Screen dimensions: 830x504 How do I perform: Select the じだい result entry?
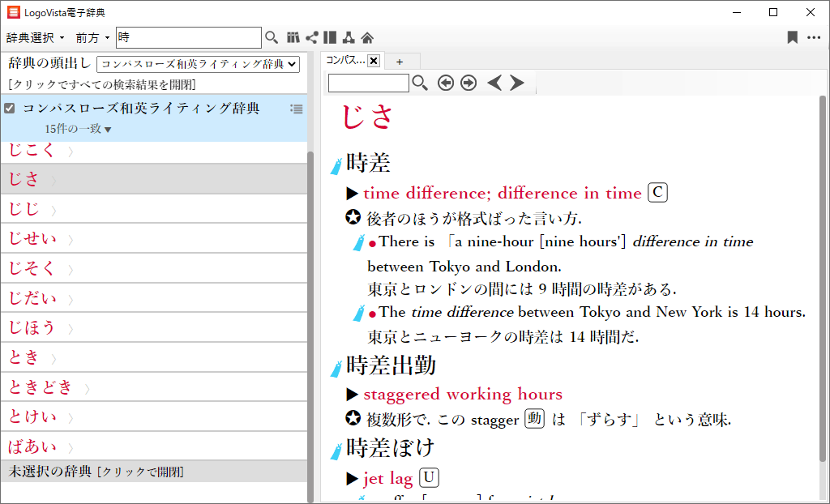[x=153, y=297]
